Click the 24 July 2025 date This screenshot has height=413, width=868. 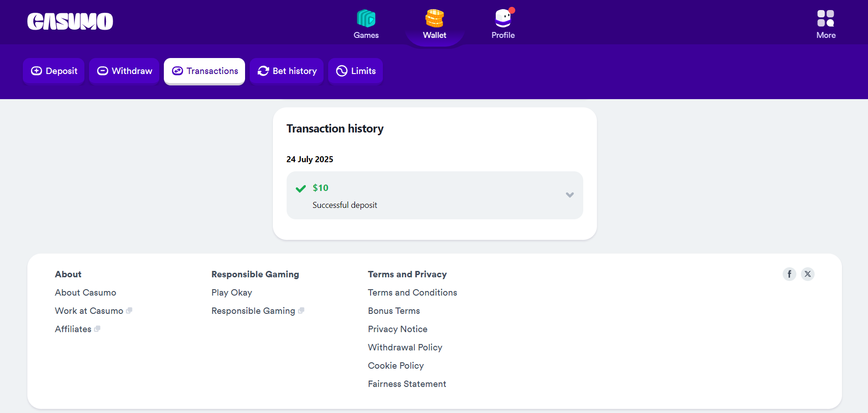coord(310,159)
